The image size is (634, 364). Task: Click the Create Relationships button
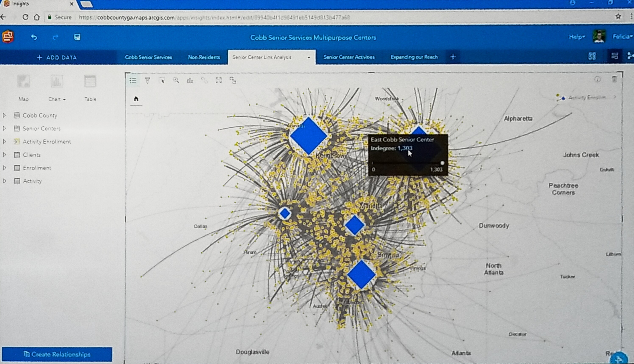tap(57, 354)
